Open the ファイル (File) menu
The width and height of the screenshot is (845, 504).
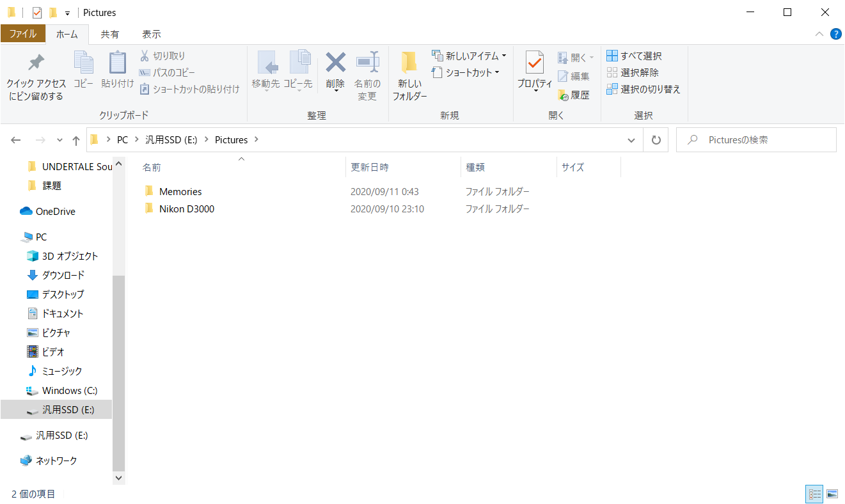click(23, 35)
